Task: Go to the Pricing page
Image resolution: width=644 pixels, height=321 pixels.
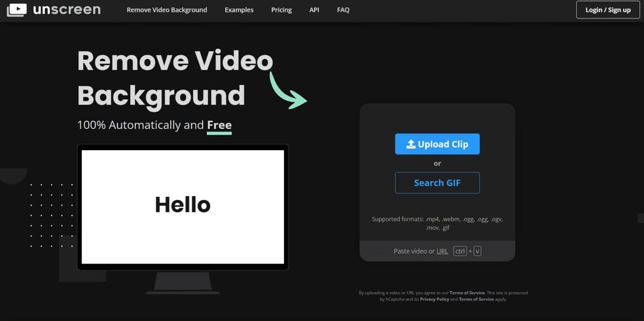Action: click(x=282, y=10)
